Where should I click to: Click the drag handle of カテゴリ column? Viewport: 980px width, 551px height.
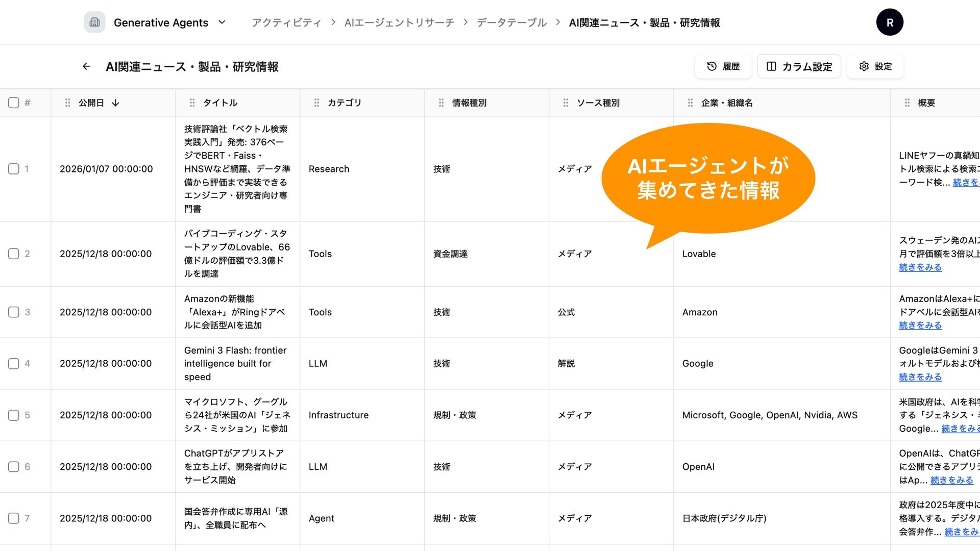click(317, 103)
